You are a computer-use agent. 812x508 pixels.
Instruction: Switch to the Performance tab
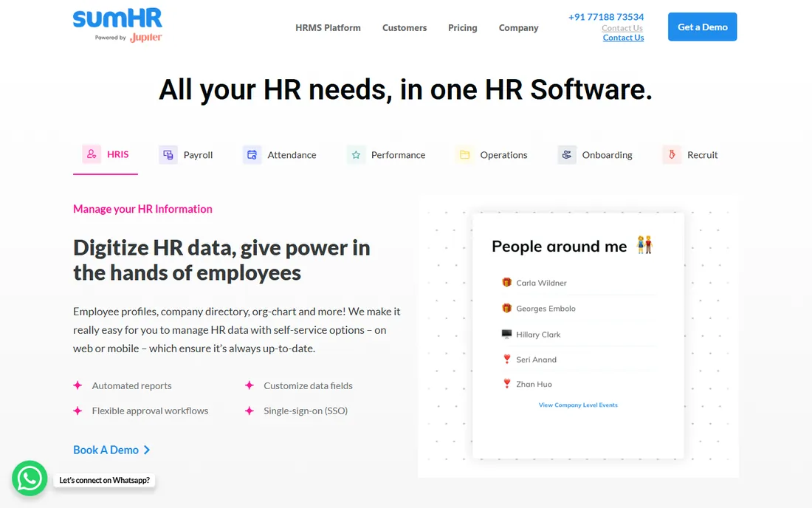click(x=386, y=155)
